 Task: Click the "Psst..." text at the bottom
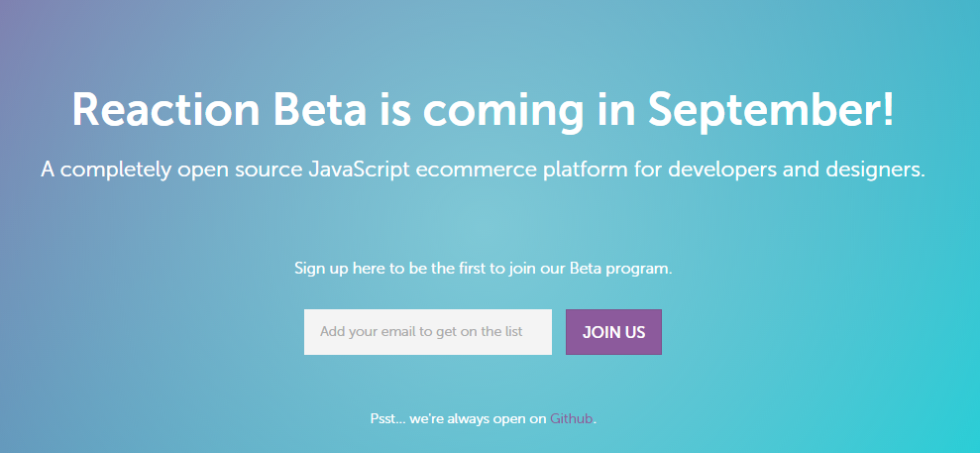point(388,418)
